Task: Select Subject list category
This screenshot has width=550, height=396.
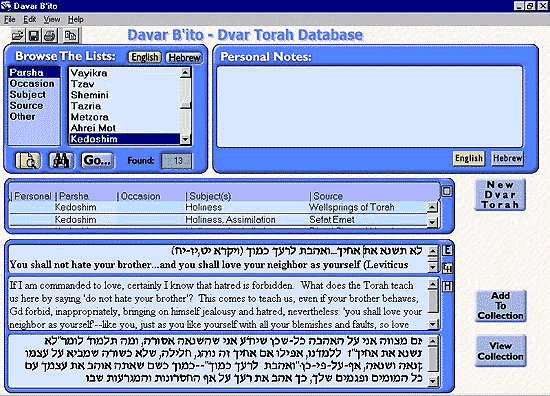Action: pyautogui.click(x=34, y=95)
